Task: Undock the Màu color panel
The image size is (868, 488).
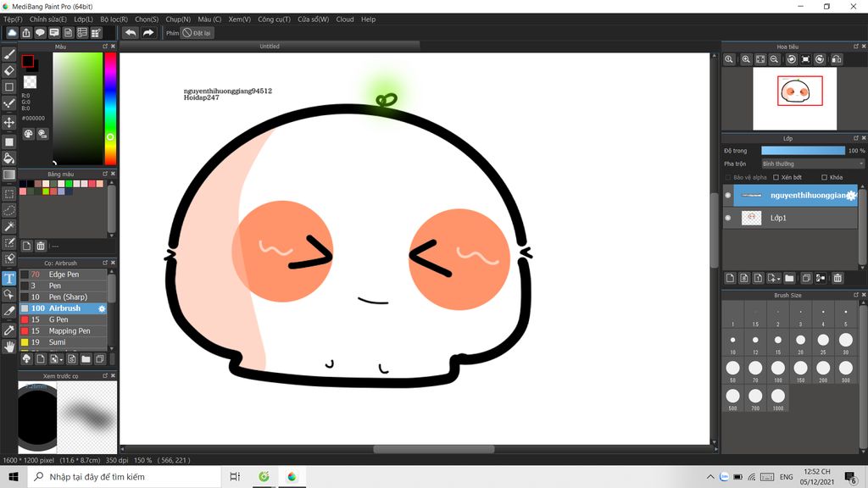Action: [x=105, y=47]
